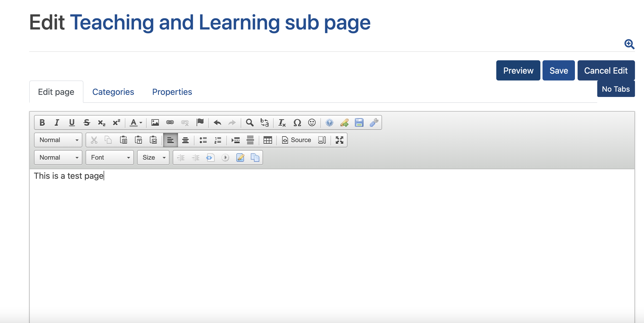Click the Remove Format icon
The image size is (644, 323).
pyautogui.click(x=282, y=122)
